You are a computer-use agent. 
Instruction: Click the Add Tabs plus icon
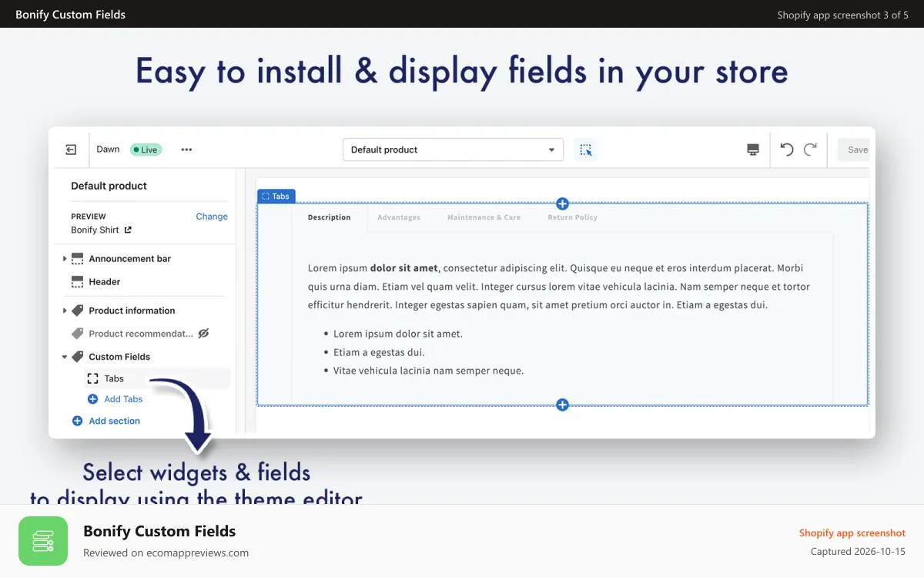pos(92,399)
